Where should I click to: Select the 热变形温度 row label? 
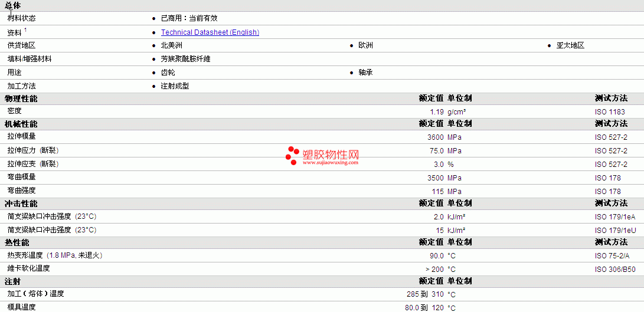tap(55, 255)
